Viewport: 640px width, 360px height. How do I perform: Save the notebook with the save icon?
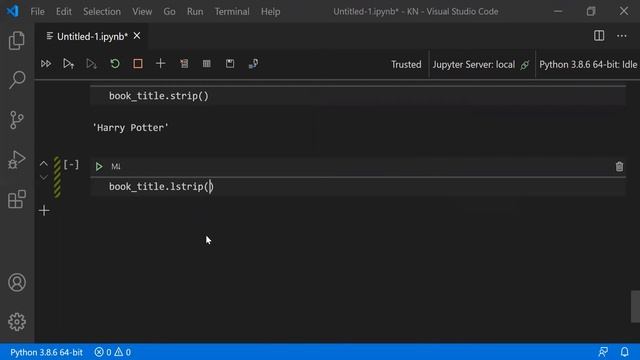coord(230,64)
